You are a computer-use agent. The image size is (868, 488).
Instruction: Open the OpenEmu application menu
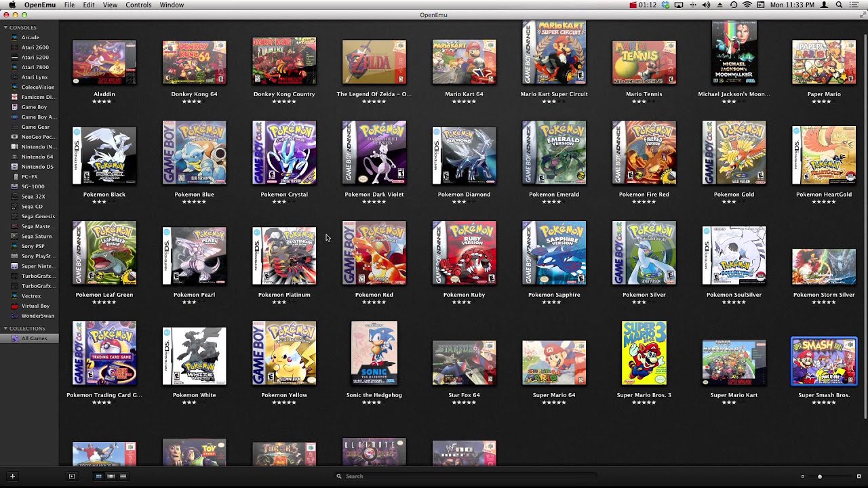pos(40,5)
